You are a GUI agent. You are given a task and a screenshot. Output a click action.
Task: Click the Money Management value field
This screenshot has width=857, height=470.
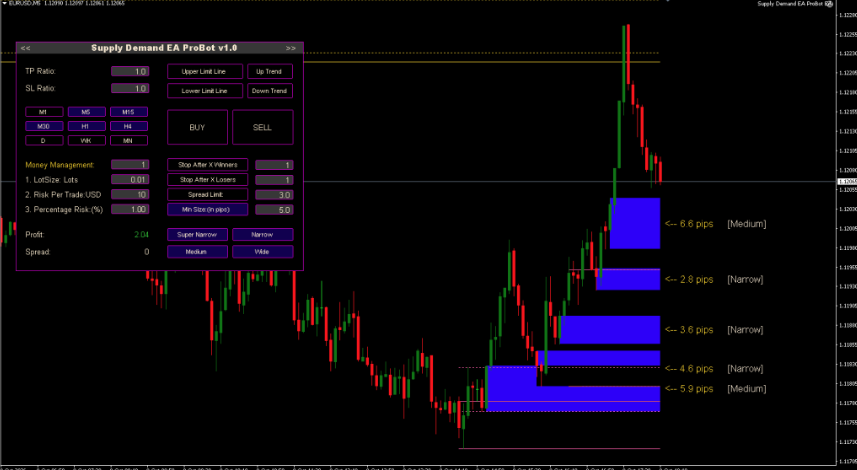[x=130, y=164]
